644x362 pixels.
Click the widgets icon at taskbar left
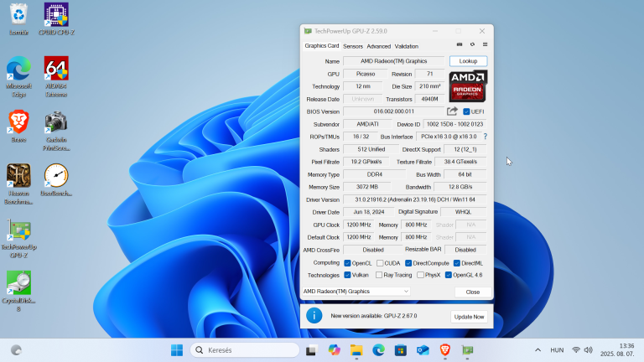(16, 350)
